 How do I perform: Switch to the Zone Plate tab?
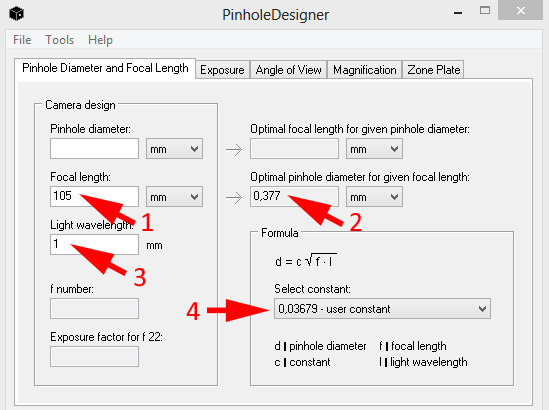(433, 70)
